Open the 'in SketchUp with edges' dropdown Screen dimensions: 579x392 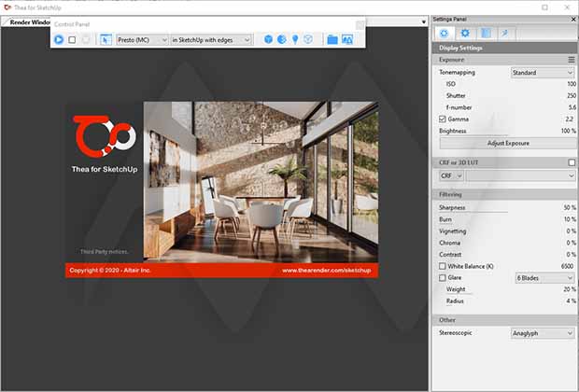[212, 40]
